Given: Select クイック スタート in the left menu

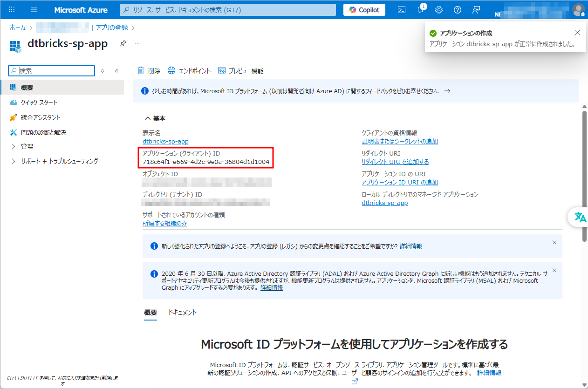Looking at the screenshot, I should coord(39,102).
